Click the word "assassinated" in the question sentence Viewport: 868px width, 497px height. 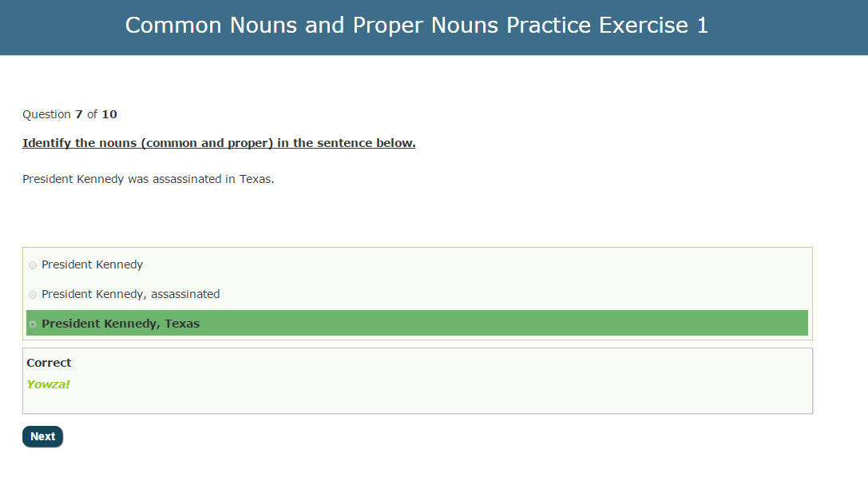pos(188,179)
